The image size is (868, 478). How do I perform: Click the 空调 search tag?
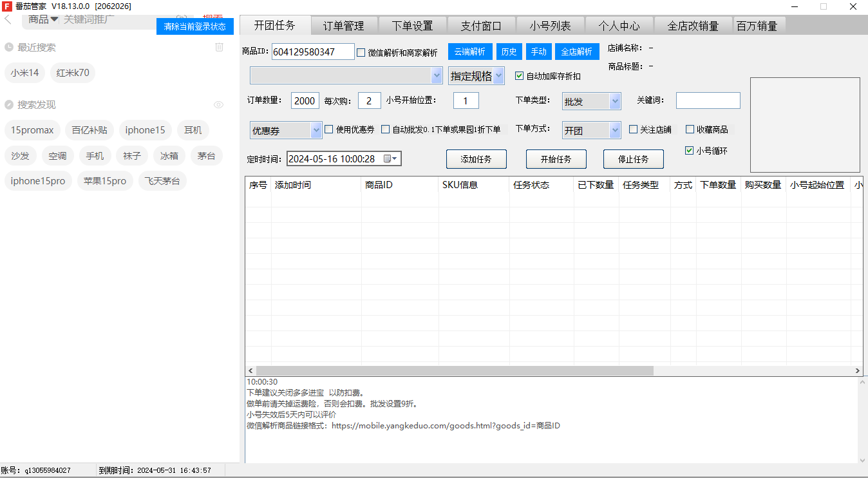58,155
